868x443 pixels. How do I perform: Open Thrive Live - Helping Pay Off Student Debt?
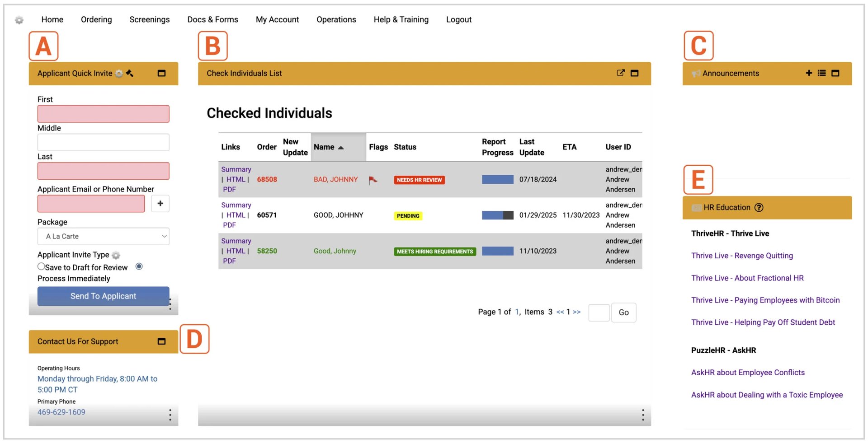click(x=763, y=322)
